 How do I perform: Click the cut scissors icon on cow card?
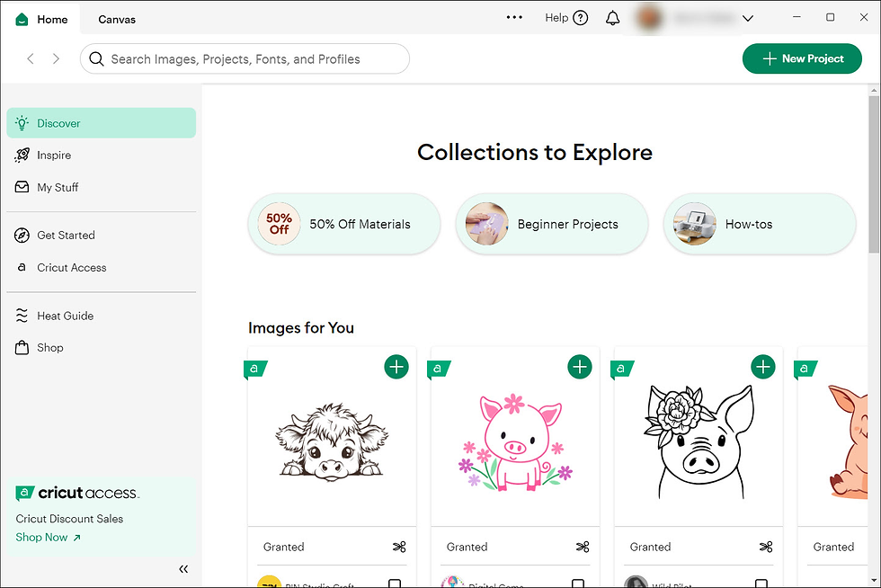pyautogui.click(x=399, y=547)
